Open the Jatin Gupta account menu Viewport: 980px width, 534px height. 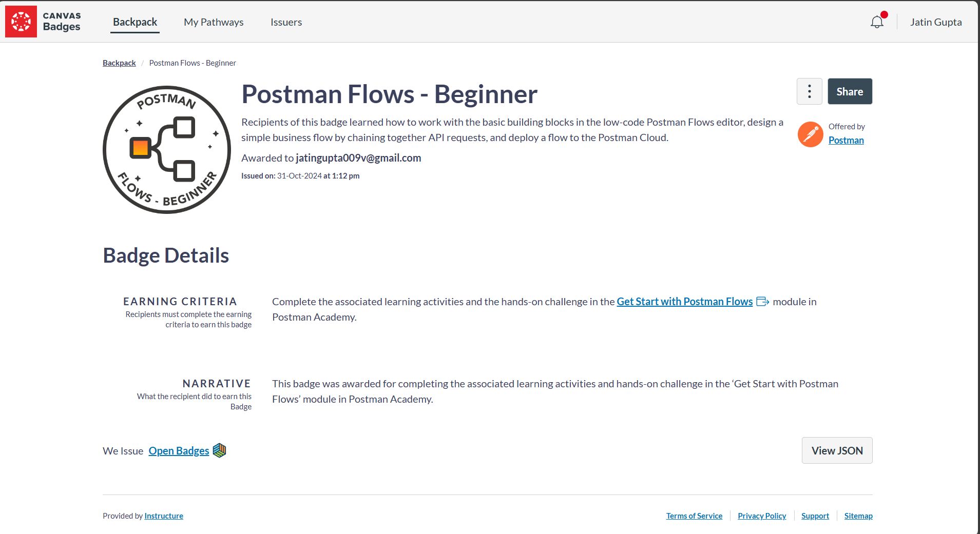(x=935, y=22)
